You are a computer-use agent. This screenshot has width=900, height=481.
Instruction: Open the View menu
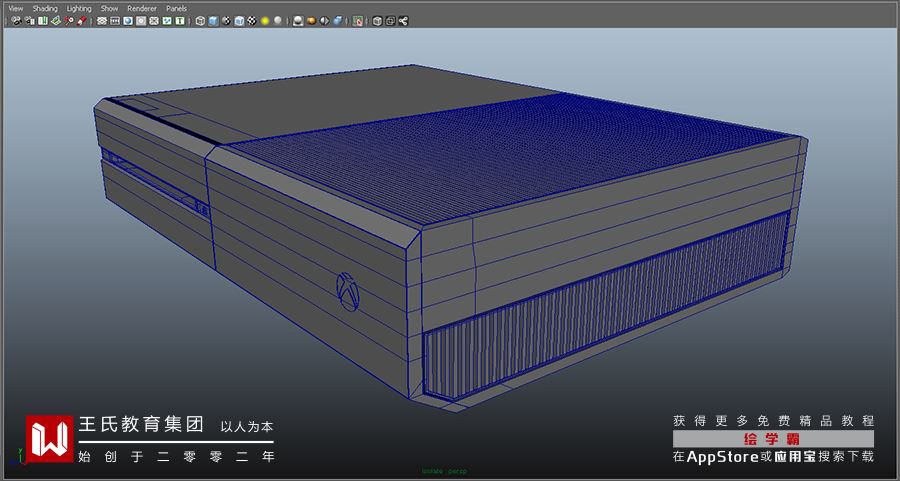click(15, 9)
